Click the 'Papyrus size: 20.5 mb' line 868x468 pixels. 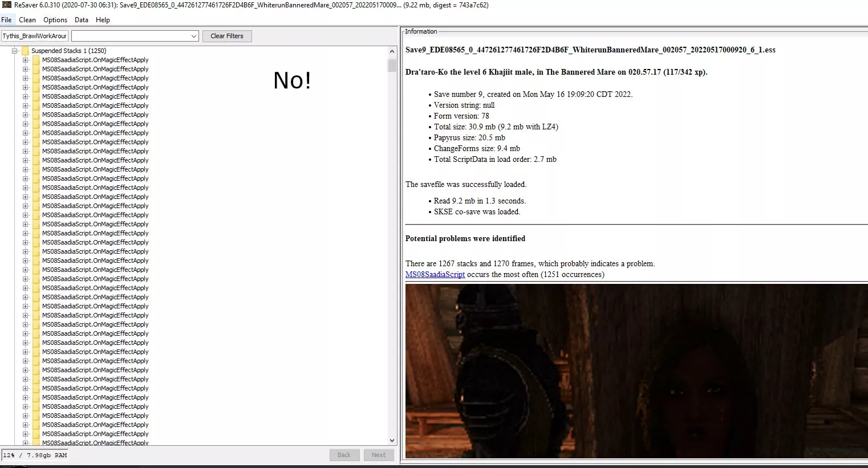[469, 137]
